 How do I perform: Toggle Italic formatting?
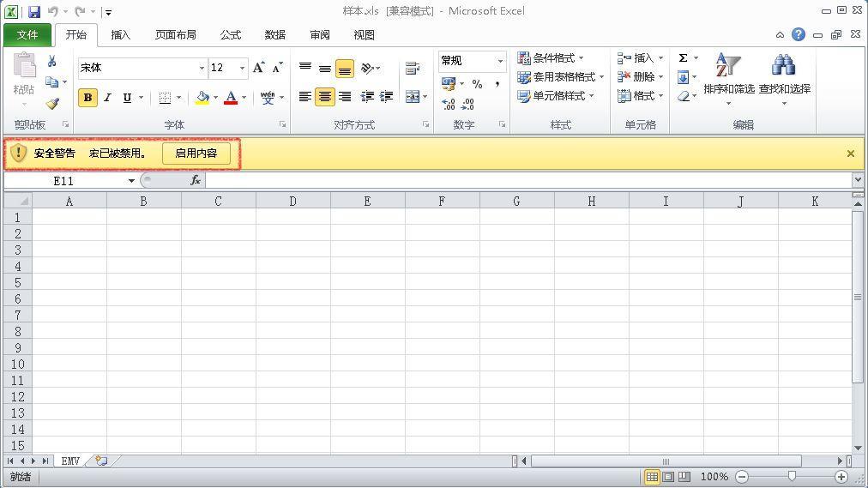point(107,98)
